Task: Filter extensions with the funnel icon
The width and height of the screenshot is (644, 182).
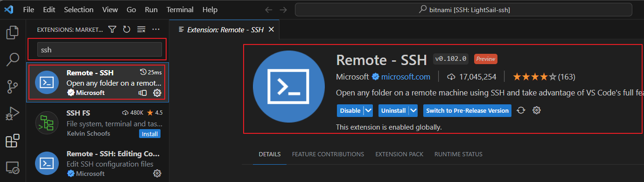Action: (112, 29)
